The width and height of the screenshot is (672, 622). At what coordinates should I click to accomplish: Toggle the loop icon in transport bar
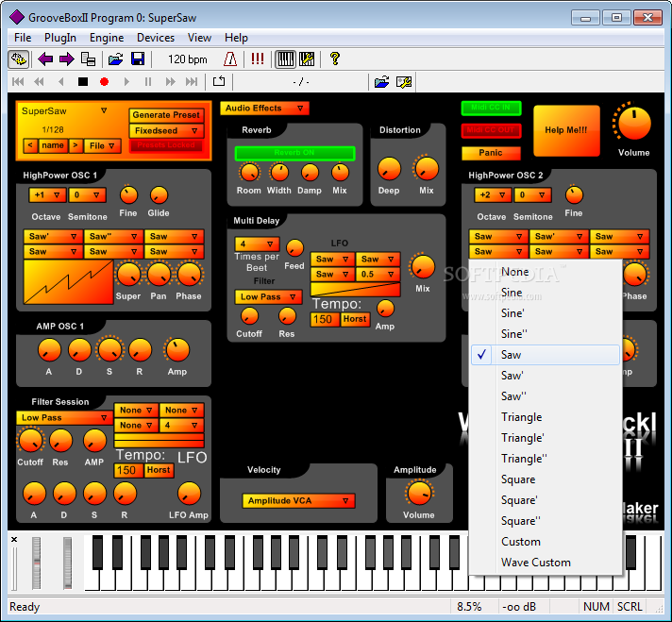click(x=219, y=80)
